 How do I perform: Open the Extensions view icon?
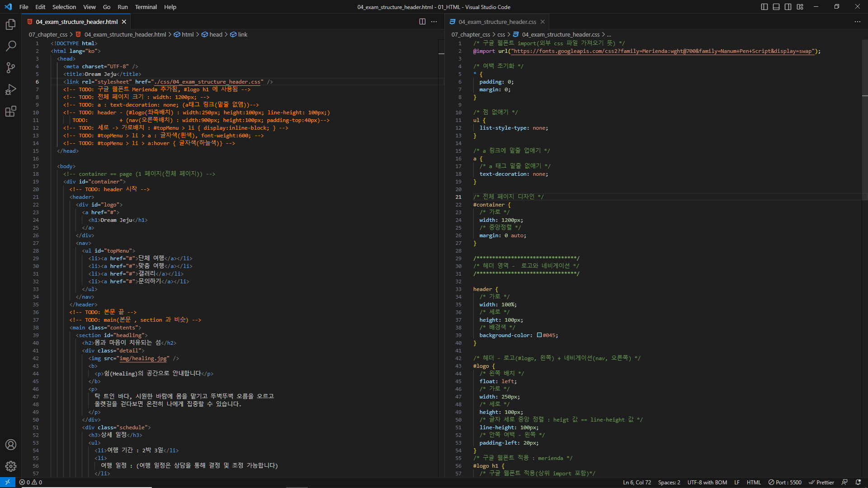(11, 111)
